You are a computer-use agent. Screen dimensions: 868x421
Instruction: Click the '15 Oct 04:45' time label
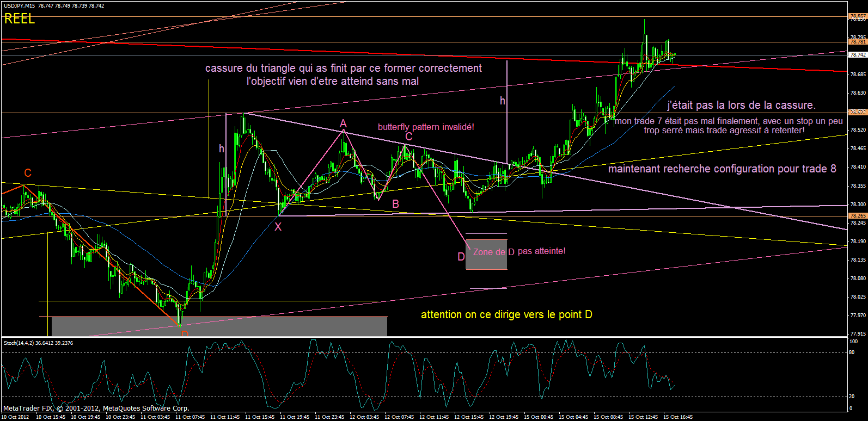pos(573,417)
